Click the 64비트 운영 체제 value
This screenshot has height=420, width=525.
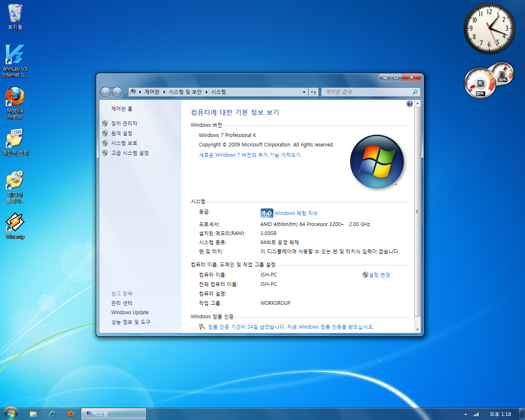click(280, 242)
